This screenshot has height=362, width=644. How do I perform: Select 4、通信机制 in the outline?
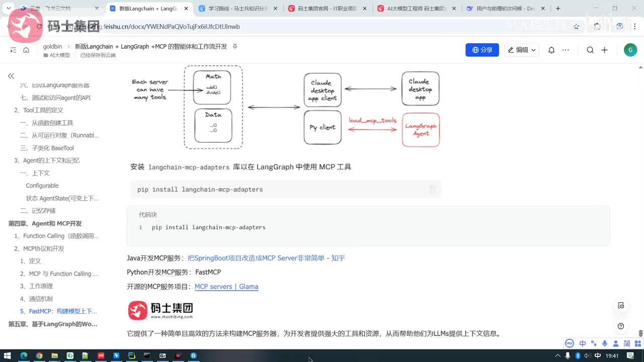tap(36, 299)
